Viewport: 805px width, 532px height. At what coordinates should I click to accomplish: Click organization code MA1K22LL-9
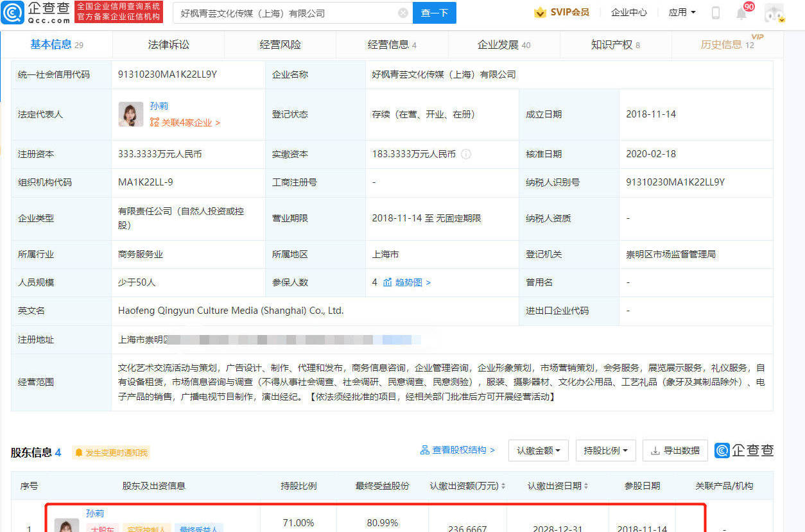(x=146, y=182)
